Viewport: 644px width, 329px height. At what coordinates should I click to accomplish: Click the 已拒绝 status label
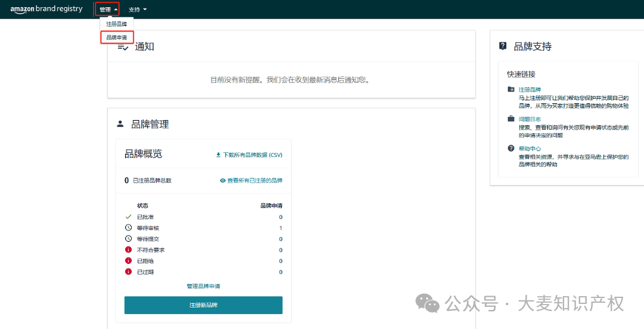point(145,261)
